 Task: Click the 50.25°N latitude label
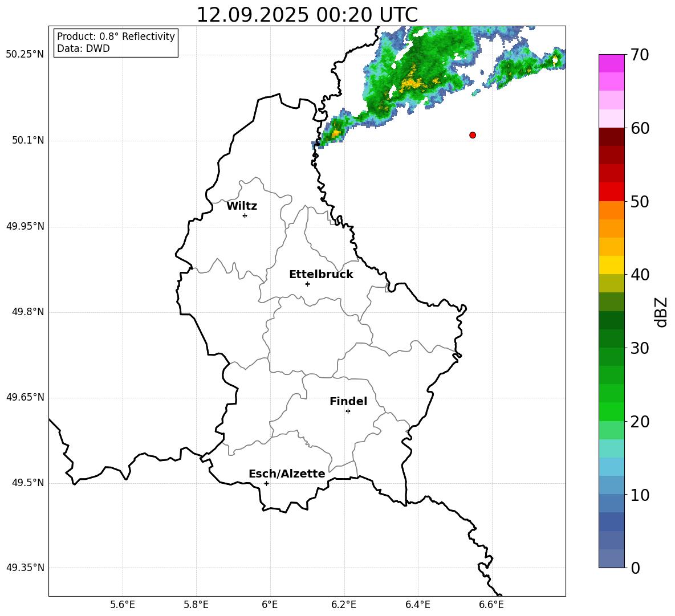25,55
